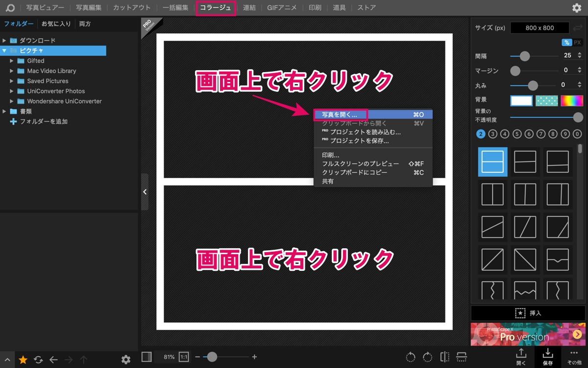Switch to the 写真編集 tab

click(x=89, y=8)
